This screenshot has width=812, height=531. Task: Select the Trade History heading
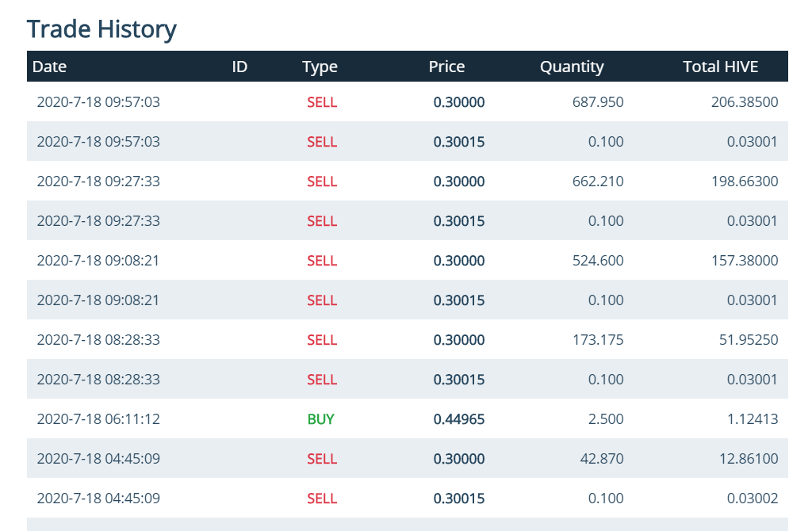click(x=101, y=29)
